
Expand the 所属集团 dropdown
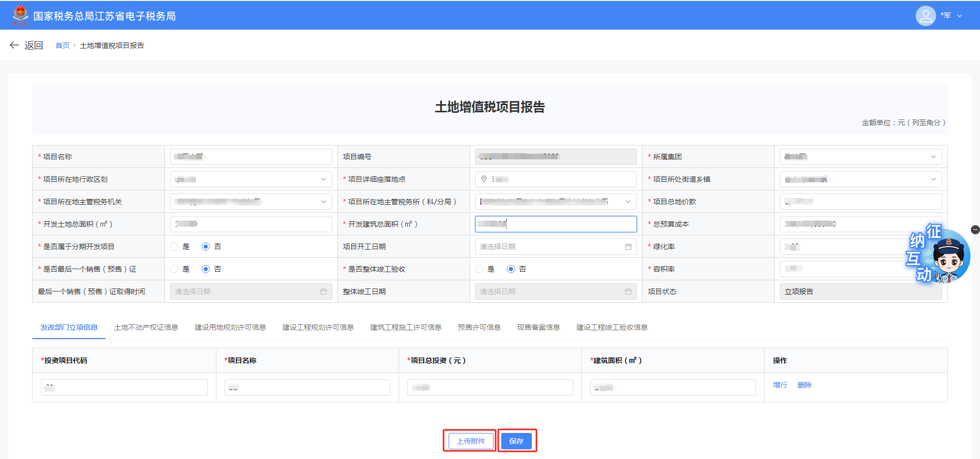click(x=933, y=157)
